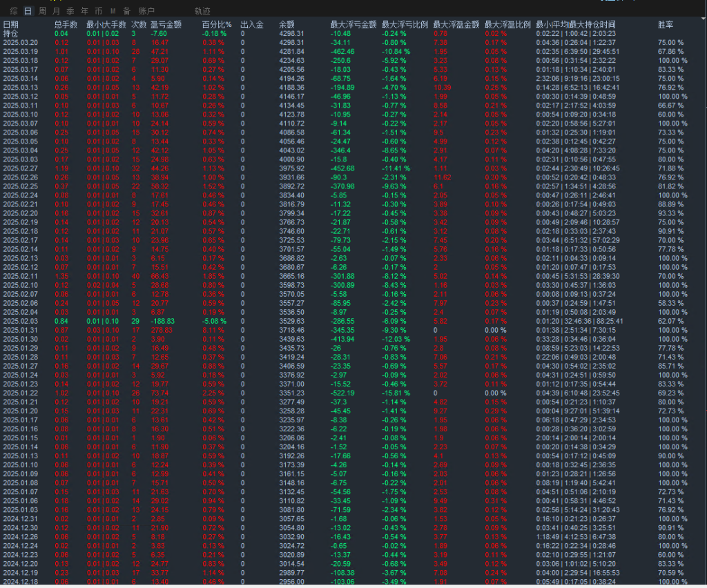Open the 备 tab

126,11
